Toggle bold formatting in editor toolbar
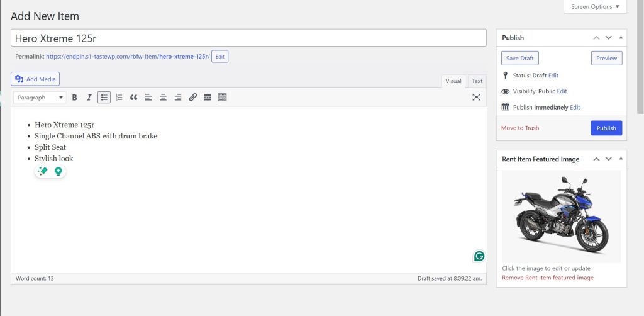The width and height of the screenshot is (644, 316). pos(74,98)
